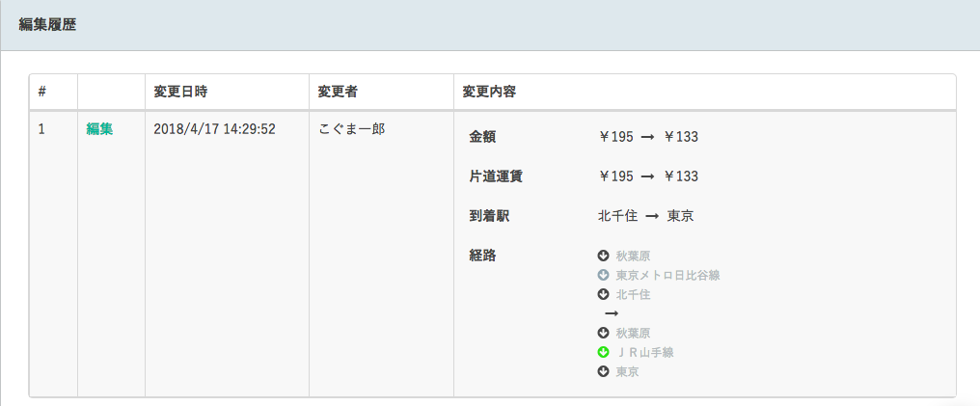The height and width of the screenshot is (406, 980).
Task: Click the 編集履歴 panel heading
Action: 47,26
